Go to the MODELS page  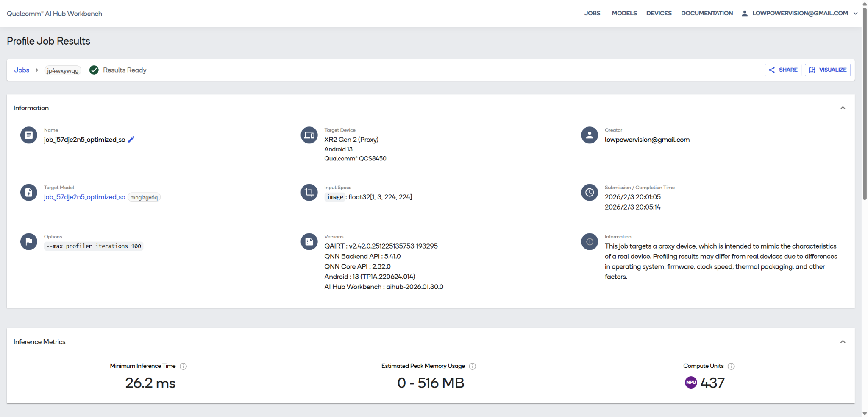(624, 13)
